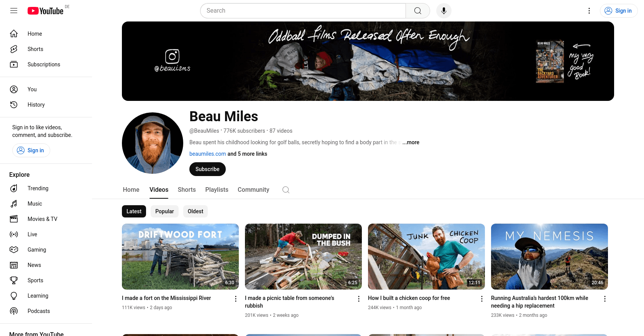Select the Latest sort chip
The image size is (644, 336).
click(x=134, y=211)
